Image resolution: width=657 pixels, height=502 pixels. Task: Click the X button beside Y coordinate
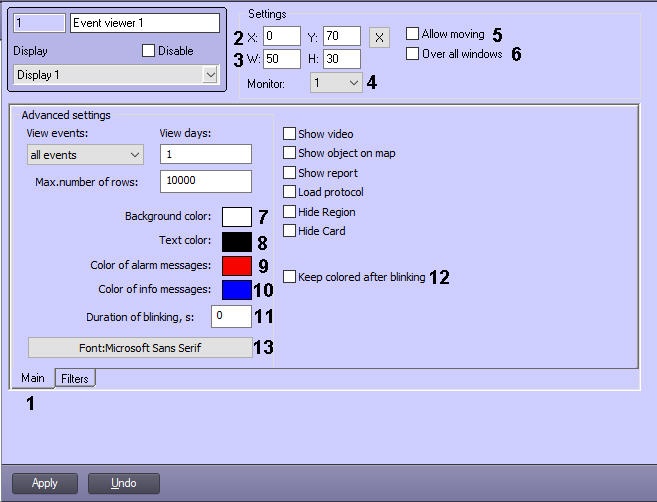(x=379, y=37)
